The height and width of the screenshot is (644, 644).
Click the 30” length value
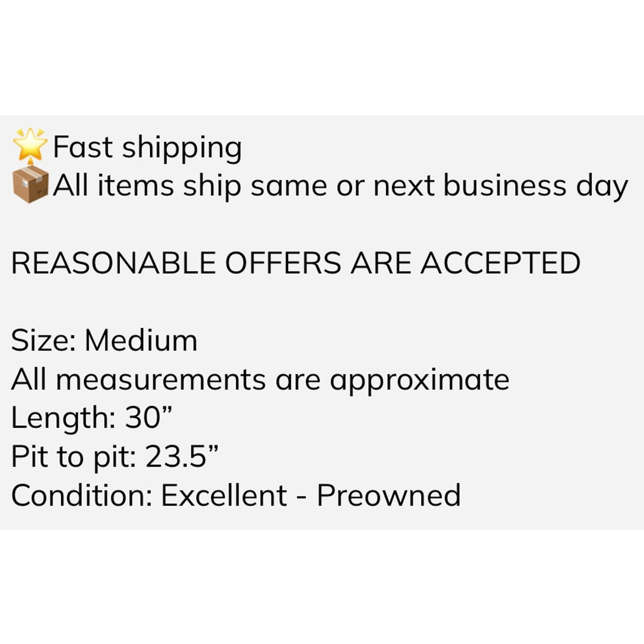point(148,417)
